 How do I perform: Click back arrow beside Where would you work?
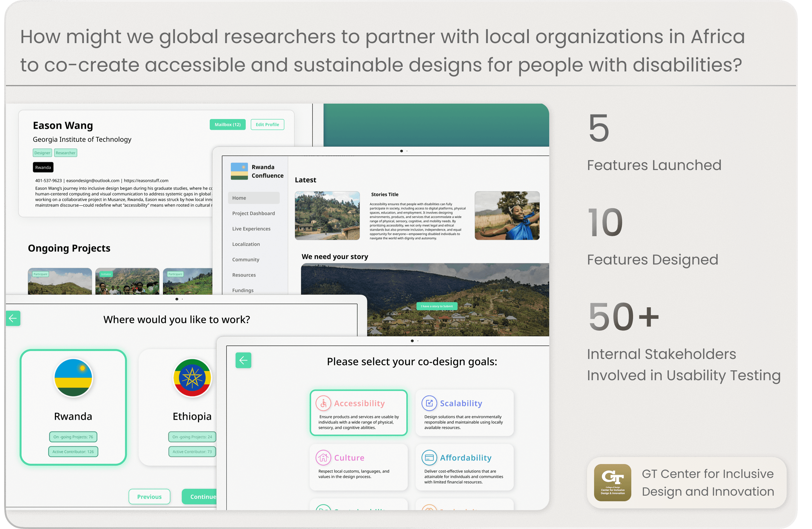click(x=13, y=318)
